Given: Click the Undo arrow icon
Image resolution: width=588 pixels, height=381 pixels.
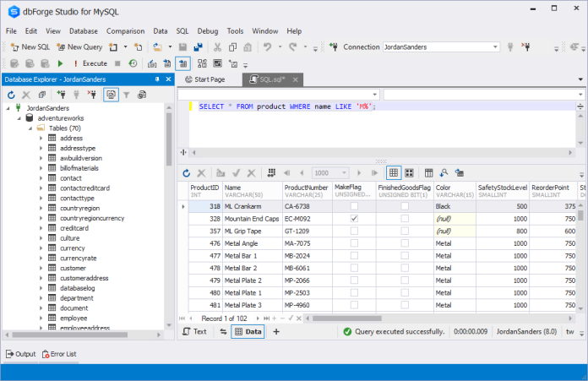Looking at the screenshot, I should coord(267,47).
